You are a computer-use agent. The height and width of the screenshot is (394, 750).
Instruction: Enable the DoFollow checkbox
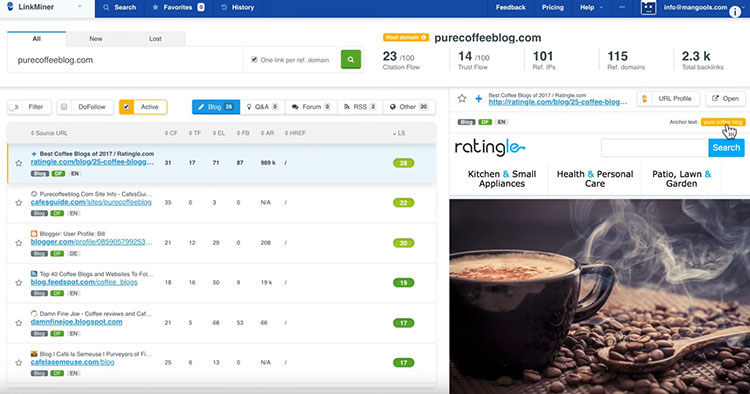[x=64, y=107]
